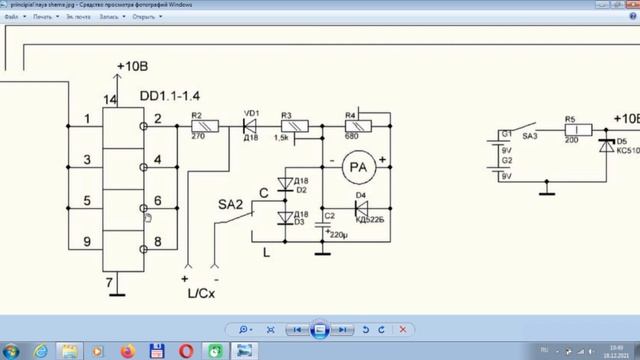Rotate the image clockwise

[381, 330]
